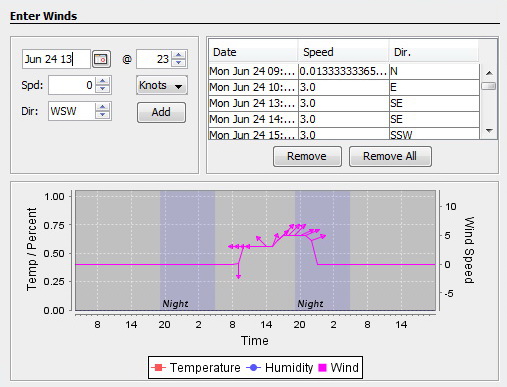This screenshot has height=387, width=507.
Task: Click the Dir field showing WSW
Action: 72,111
